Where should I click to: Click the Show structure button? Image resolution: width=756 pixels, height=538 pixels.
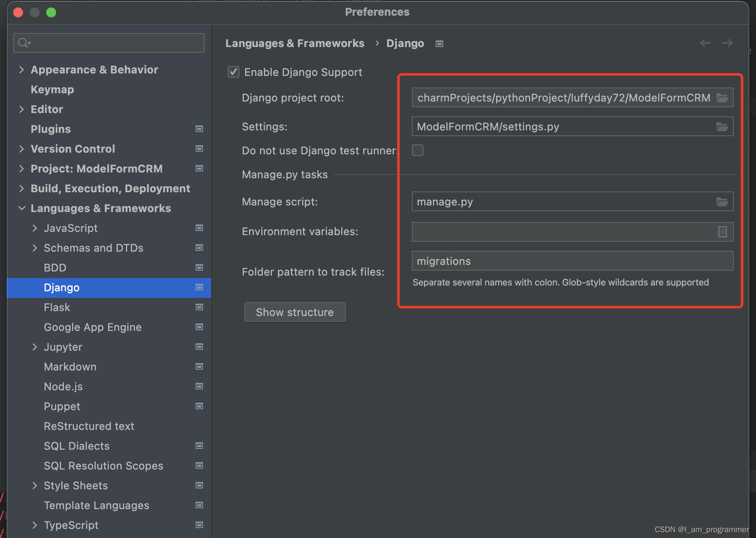pos(295,312)
